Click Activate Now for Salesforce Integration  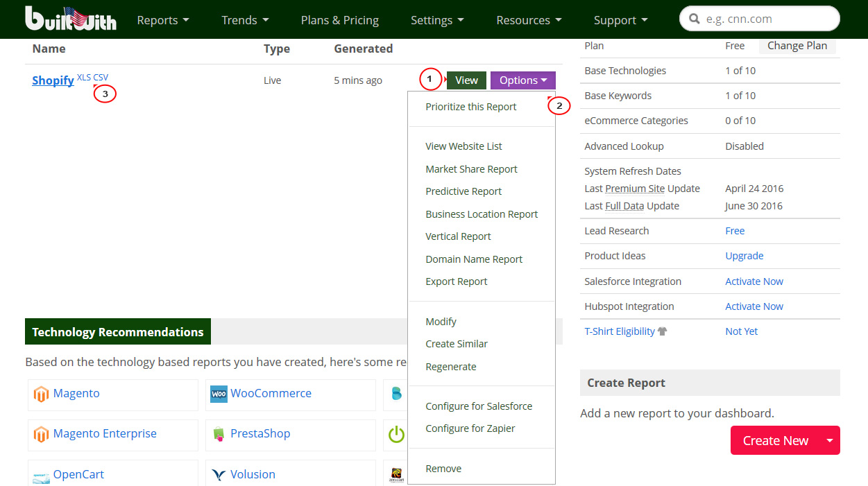coord(754,281)
